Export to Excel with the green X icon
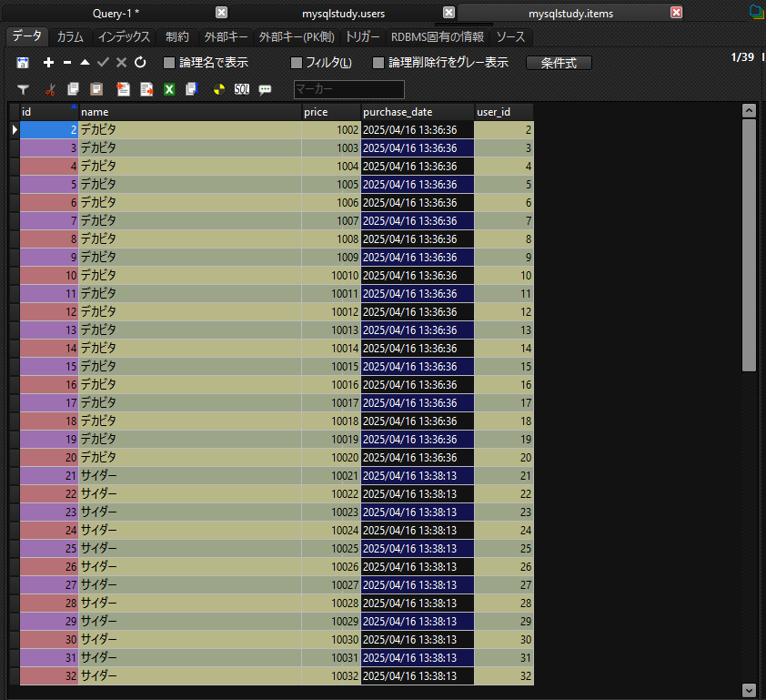Viewport: 766px width, 700px height. click(169, 89)
